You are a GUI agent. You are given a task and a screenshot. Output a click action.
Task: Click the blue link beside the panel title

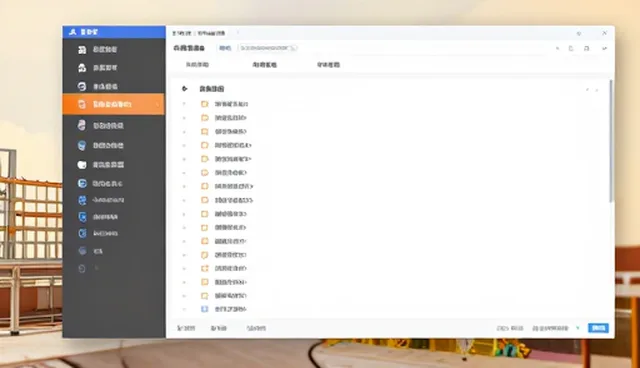[x=225, y=48]
